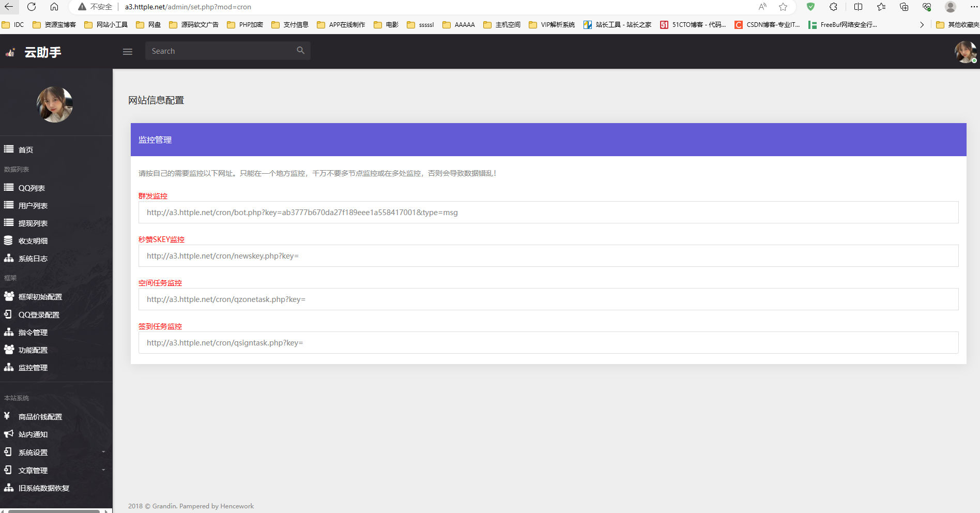
Task: Reload the page with refresh icon
Action: tap(32, 7)
